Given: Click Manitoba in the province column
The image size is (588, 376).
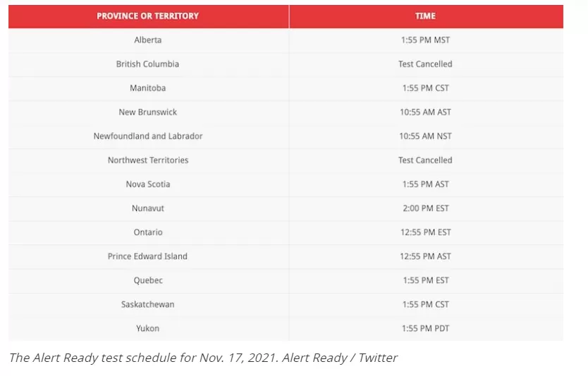Looking at the screenshot, I should (x=148, y=88).
